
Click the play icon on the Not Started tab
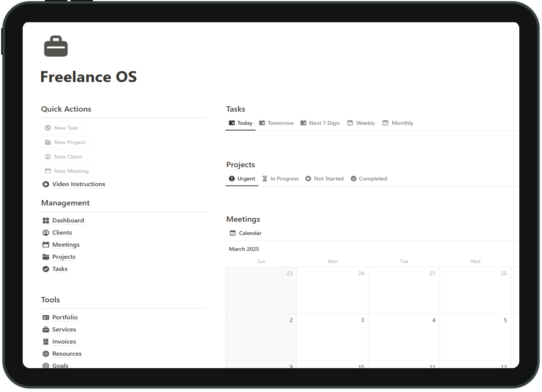308,178
